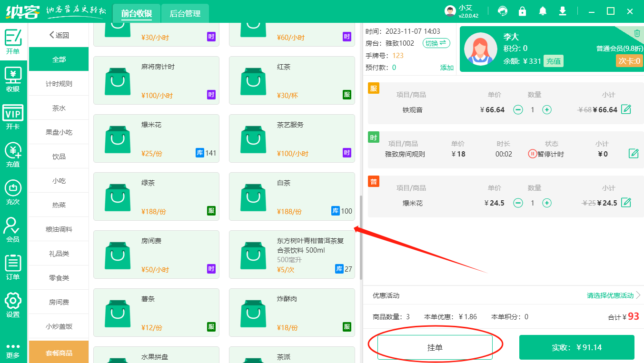Click the download update icon in title bar
Viewport: 644px width, 363px height.
(563, 10)
